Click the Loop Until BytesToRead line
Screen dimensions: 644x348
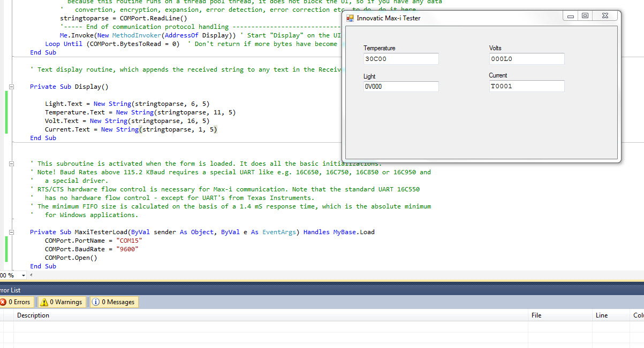click(112, 44)
